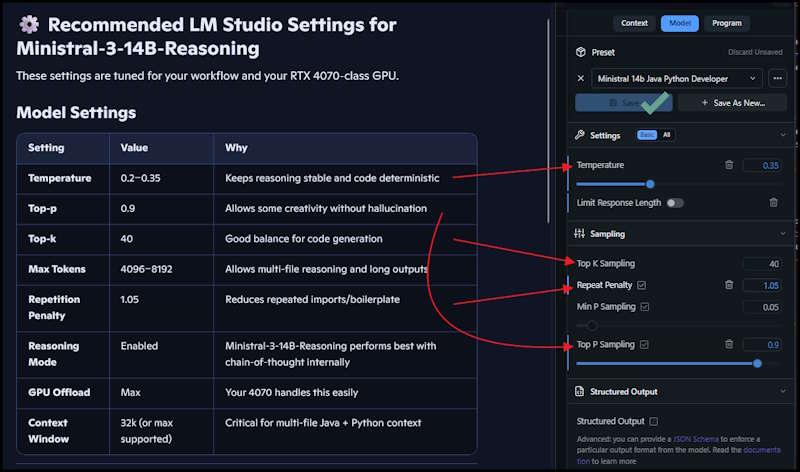Click the Structured Output section icon
This screenshot has width=800, height=472.
click(580, 391)
